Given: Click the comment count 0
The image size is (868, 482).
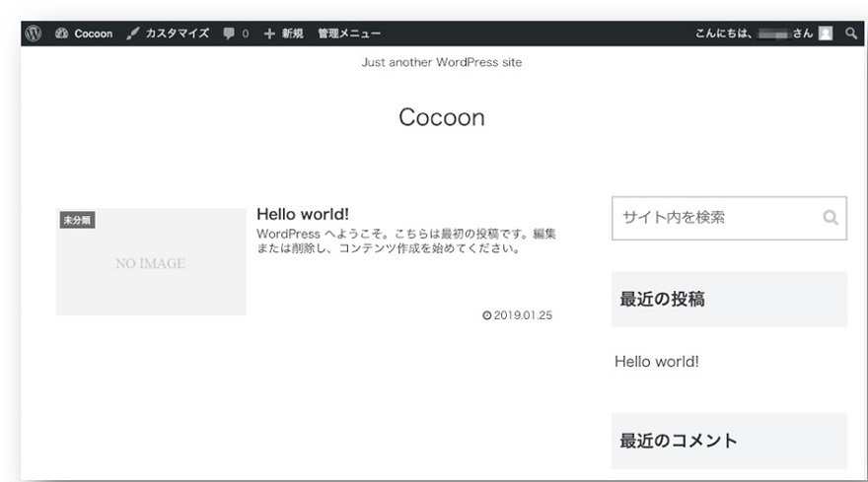Looking at the screenshot, I should pyautogui.click(x=246, y=34).
